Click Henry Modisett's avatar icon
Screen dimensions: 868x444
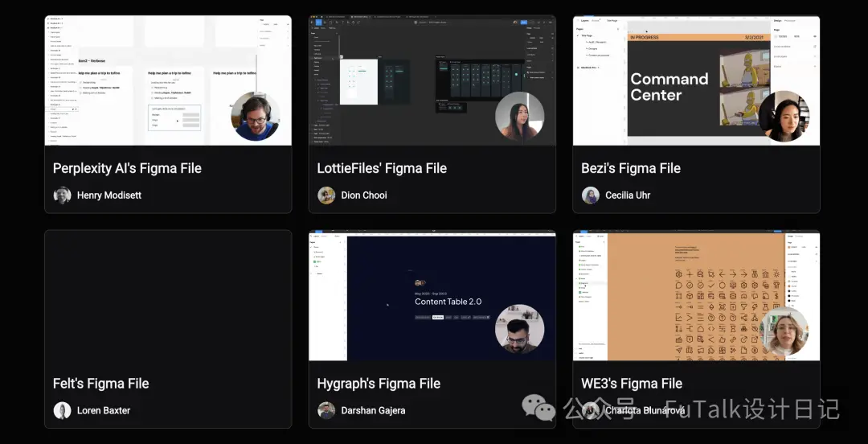[x=62, y=195]
